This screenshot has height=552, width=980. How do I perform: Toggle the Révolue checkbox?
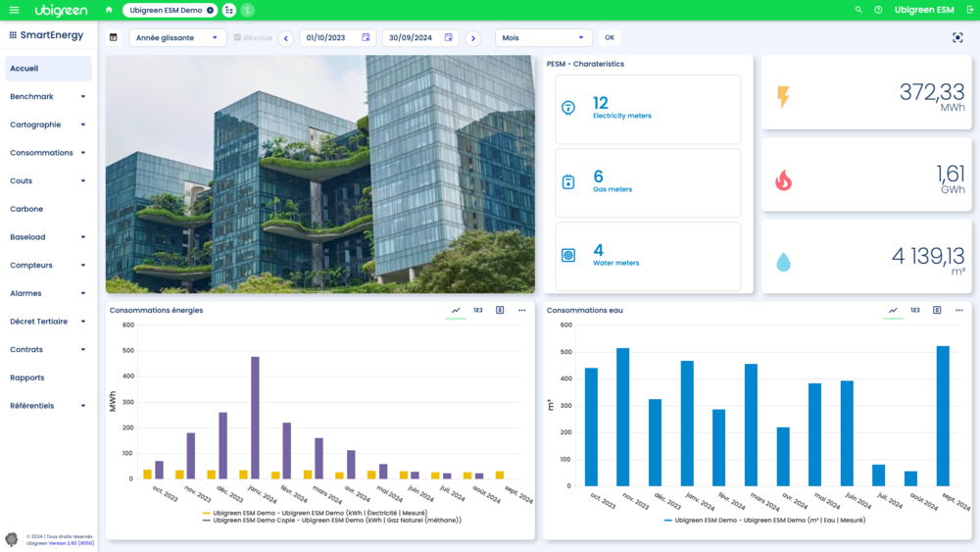coord(237,38)
